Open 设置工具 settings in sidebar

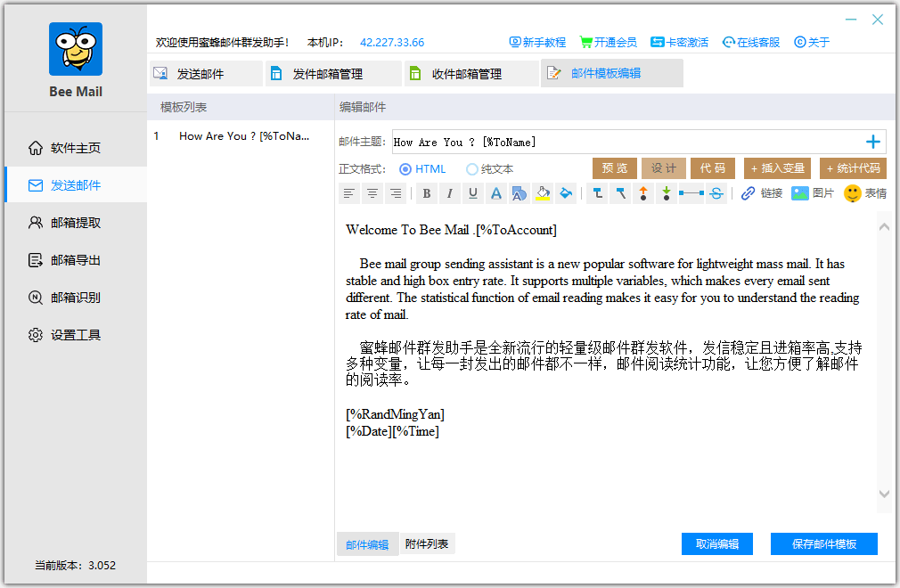pos(76,334)
